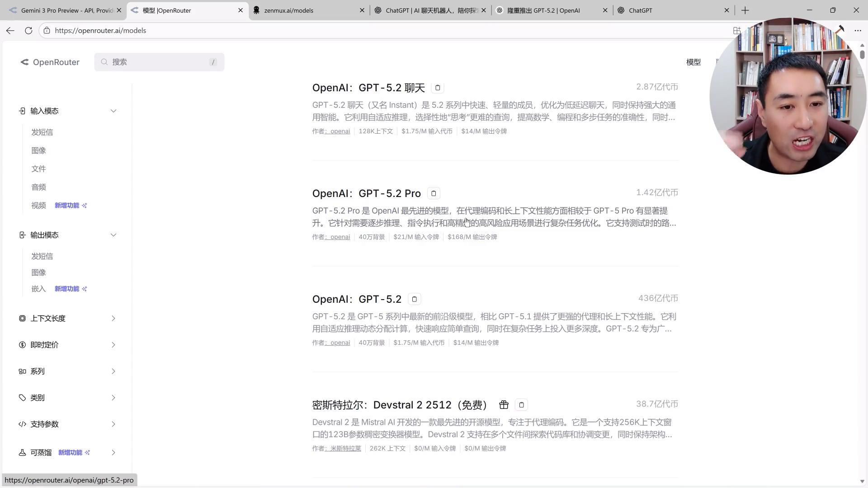This screenshot has width=868, height=488.
Task: Click the browser back arrow
Action: [x=10, y=30]
